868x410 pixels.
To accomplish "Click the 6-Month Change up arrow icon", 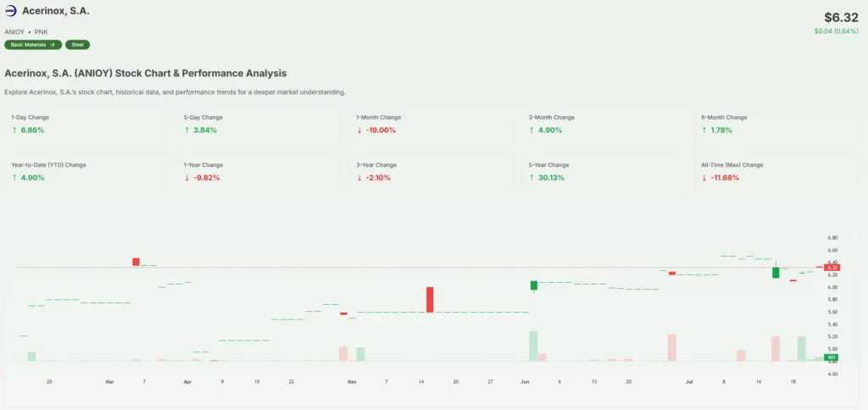I will [704, 130].
